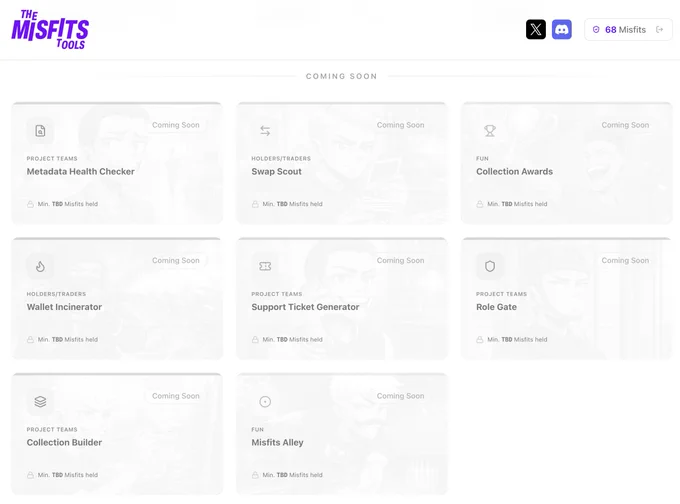Click 'Min. TBD Misfits held' on Misfits Alley
The height and width of the screenshot is (504, 680).
[292, 475]
